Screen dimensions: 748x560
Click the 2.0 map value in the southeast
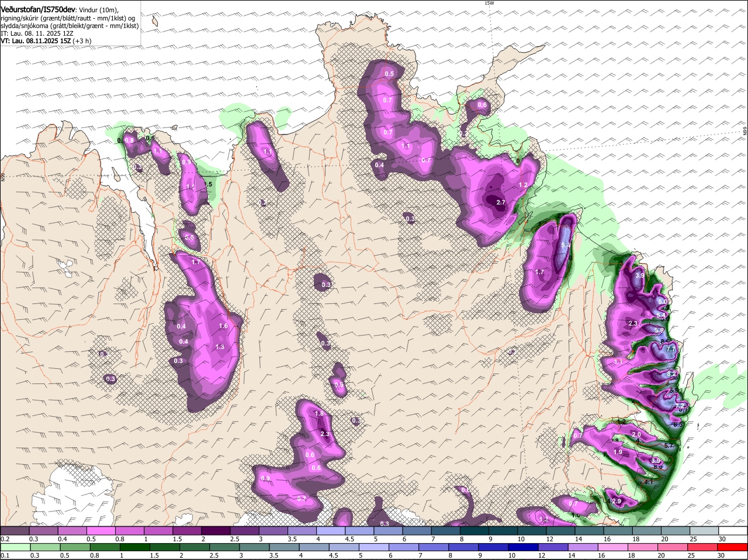[636, 435]
